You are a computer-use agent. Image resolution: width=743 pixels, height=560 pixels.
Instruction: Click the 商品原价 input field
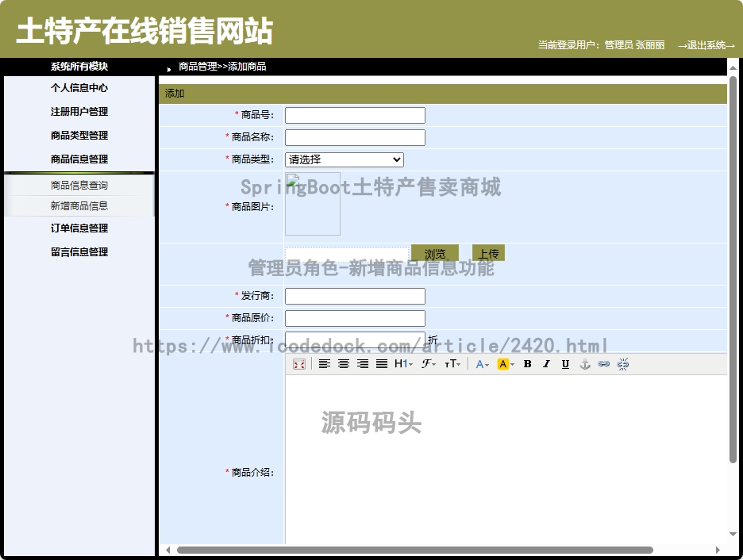[355, 318]
